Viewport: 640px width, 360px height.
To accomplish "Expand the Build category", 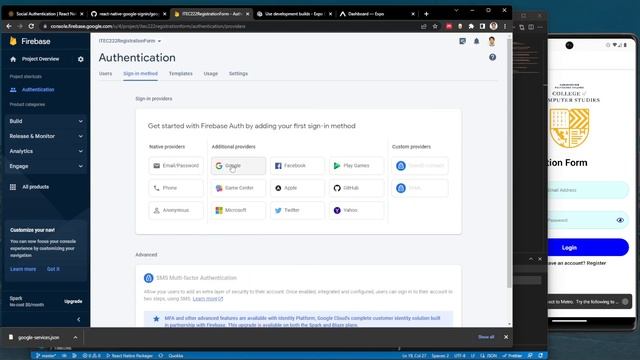I will pos(46,121).
